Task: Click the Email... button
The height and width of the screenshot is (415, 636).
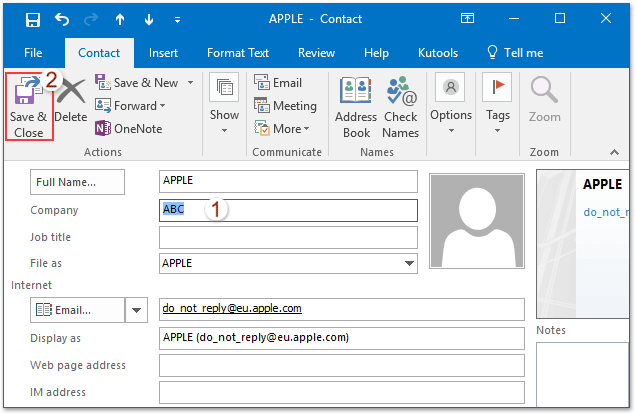Action: coord(77,310)
